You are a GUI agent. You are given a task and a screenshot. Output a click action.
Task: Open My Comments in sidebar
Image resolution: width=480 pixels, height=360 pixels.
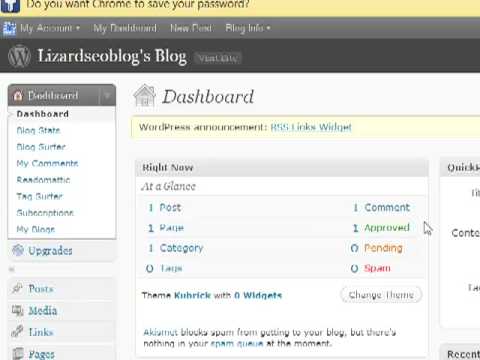point(47,163)
